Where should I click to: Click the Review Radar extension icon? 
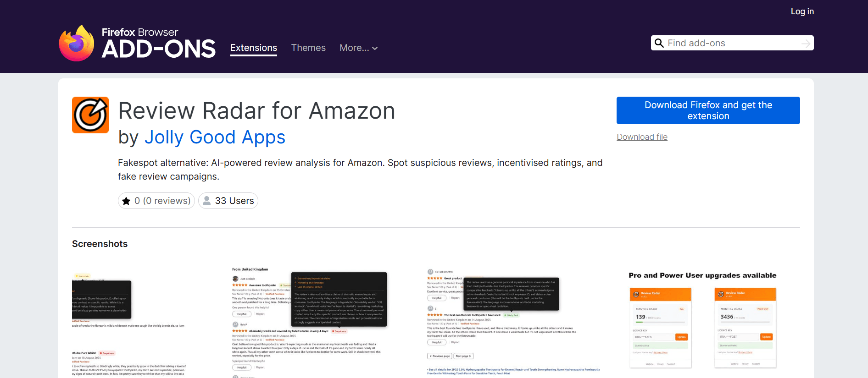pos(90,115)
